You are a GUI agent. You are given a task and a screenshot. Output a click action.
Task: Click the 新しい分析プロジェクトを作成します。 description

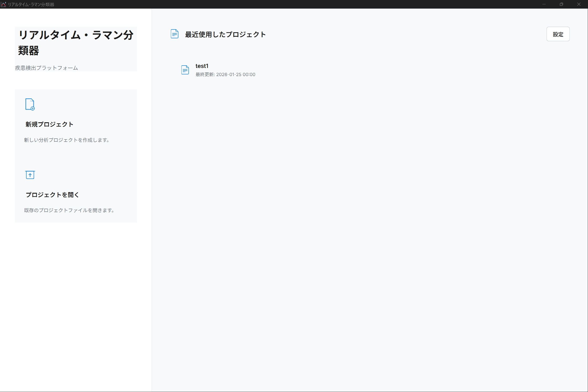click(67, 140)
